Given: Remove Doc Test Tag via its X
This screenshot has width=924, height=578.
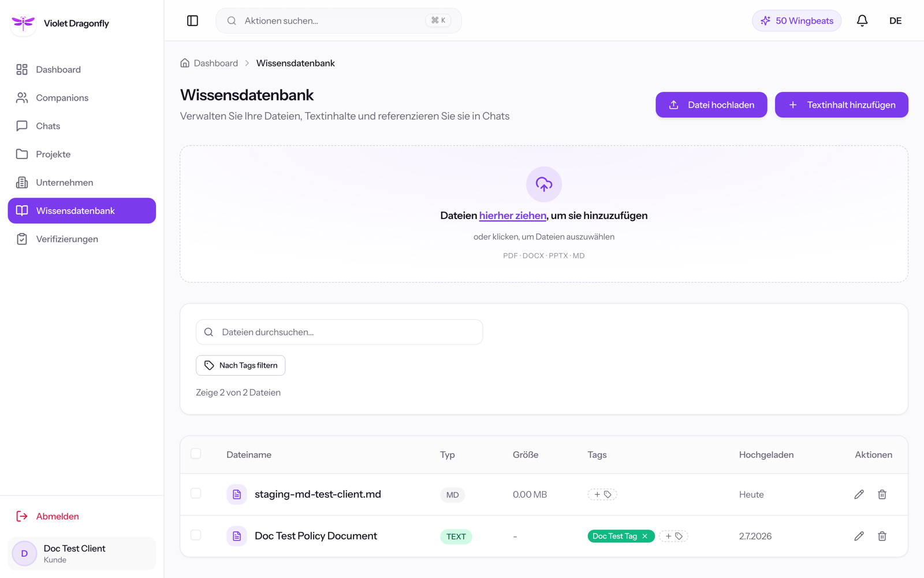Looking at the screenshot, I should coord(645,536).
